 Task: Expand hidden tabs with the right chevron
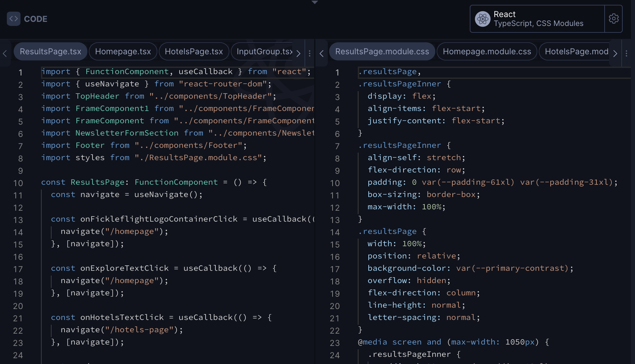[298, 54]
